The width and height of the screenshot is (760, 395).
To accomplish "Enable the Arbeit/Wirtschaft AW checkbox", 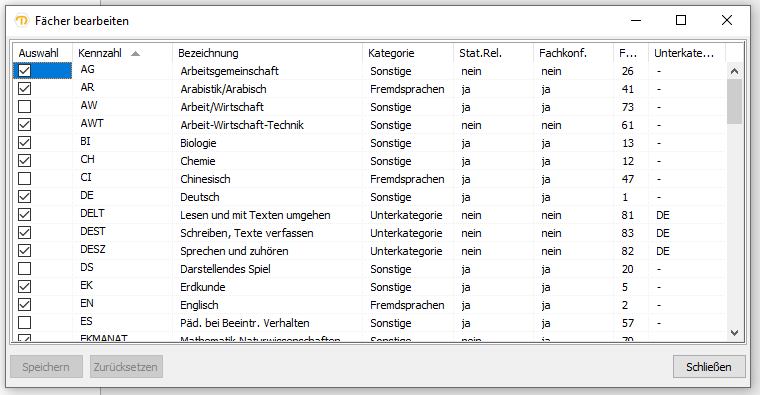I will (24, 107).
